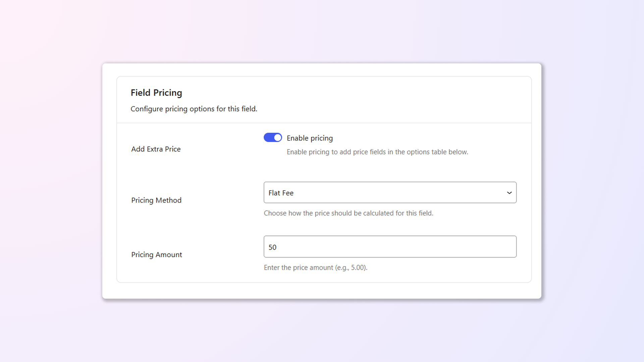644x362 pixels.
Task: Click 'Configure pricing options for this field' text
Action: click(194, 109)
